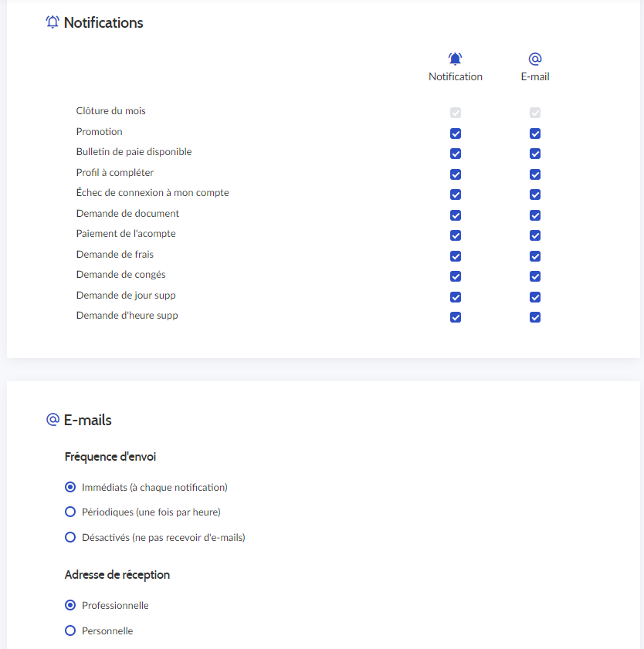Select Désactivés e-mail frequency option

click(x=70, y=537)
